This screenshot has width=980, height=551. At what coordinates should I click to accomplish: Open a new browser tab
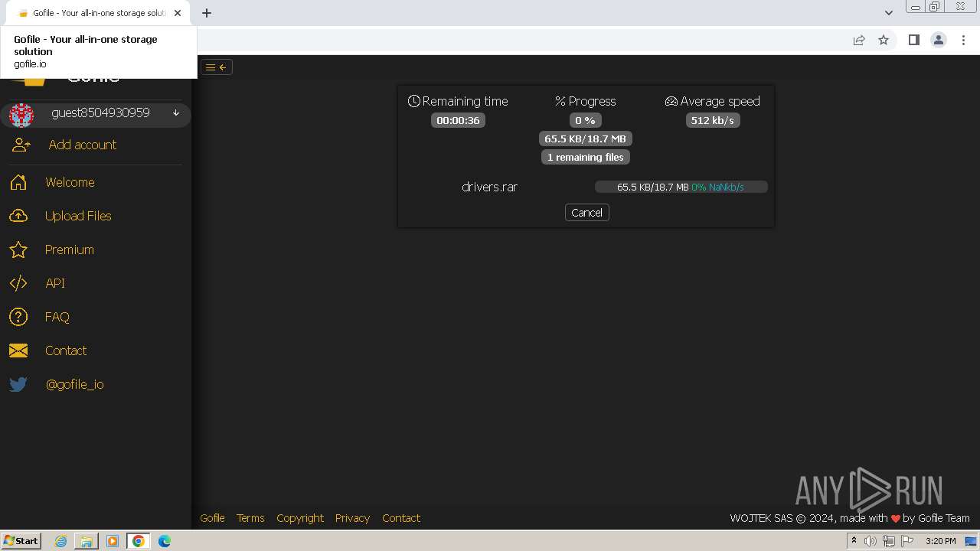click(x=207, y=13)
